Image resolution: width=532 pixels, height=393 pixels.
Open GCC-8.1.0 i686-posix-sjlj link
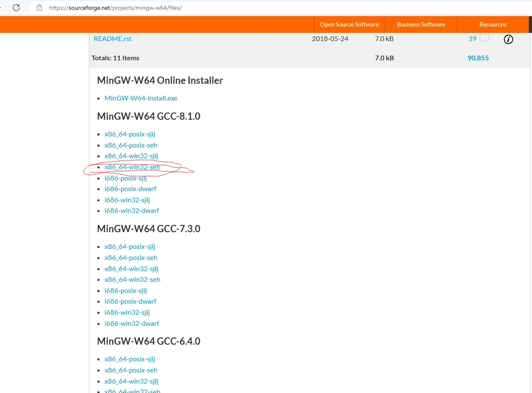[x=126, y=178]
